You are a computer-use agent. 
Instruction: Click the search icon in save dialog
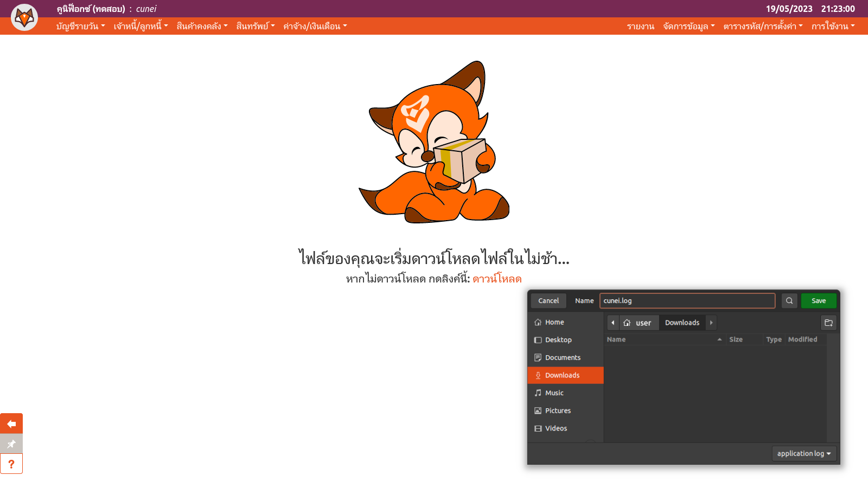tap(789, 300)
